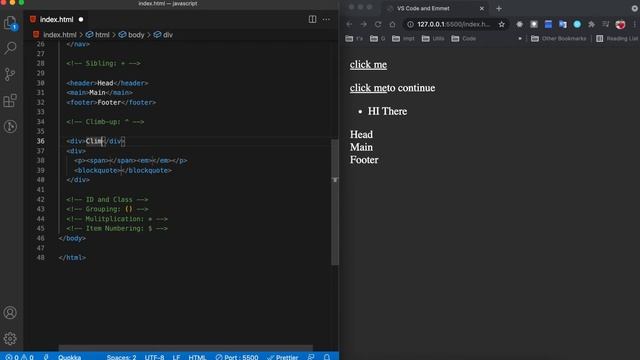
Task: Click the footer Footer line of code
Action: pos(111,102)
